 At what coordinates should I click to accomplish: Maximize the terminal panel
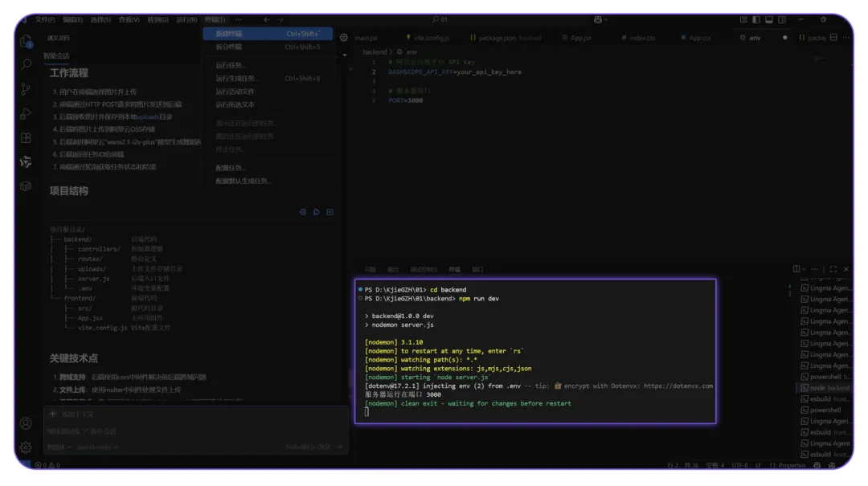tap(833, 269)
